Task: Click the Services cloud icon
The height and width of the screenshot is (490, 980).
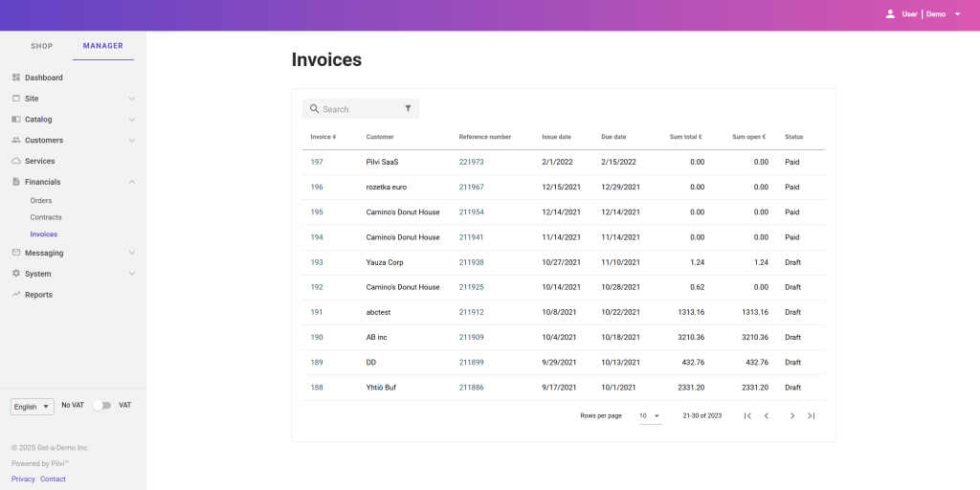Action: pyautogui.click(x=16, y=161)
